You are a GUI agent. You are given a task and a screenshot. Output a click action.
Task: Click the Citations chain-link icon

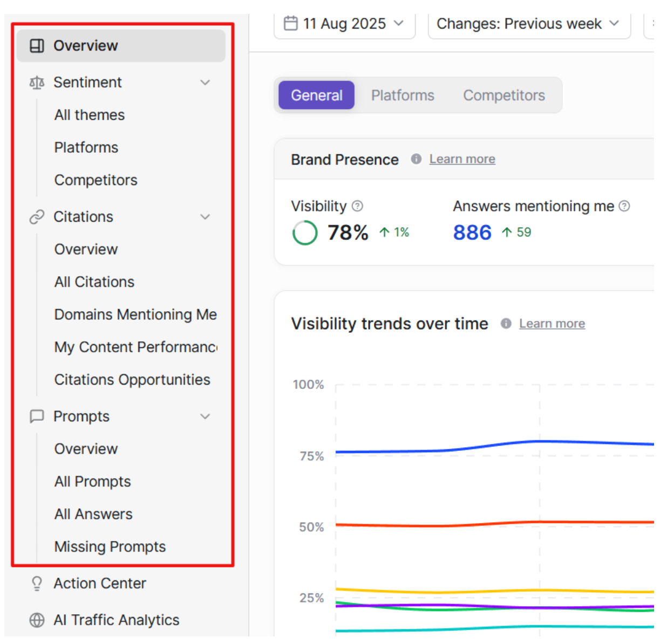[x=37, y=217]
